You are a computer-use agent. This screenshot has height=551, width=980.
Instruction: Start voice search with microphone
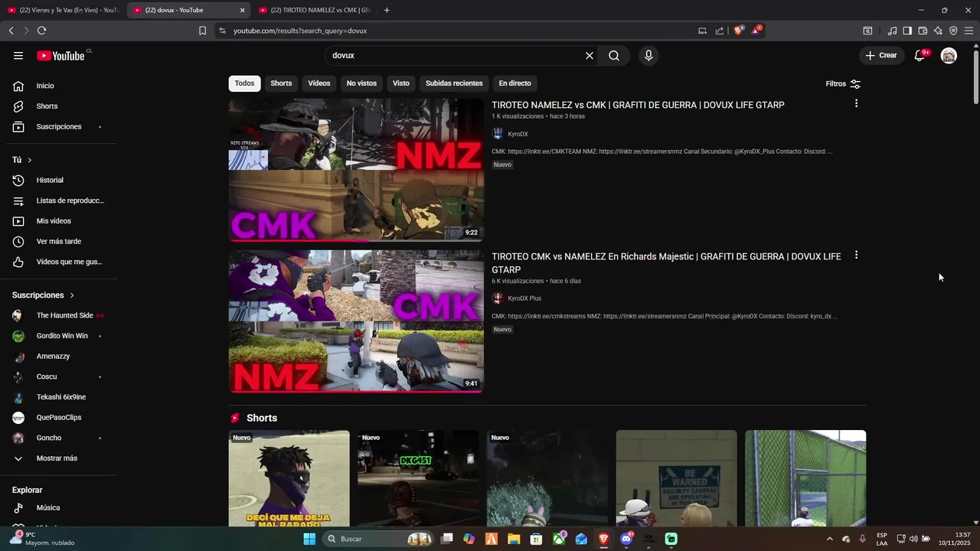648,56
